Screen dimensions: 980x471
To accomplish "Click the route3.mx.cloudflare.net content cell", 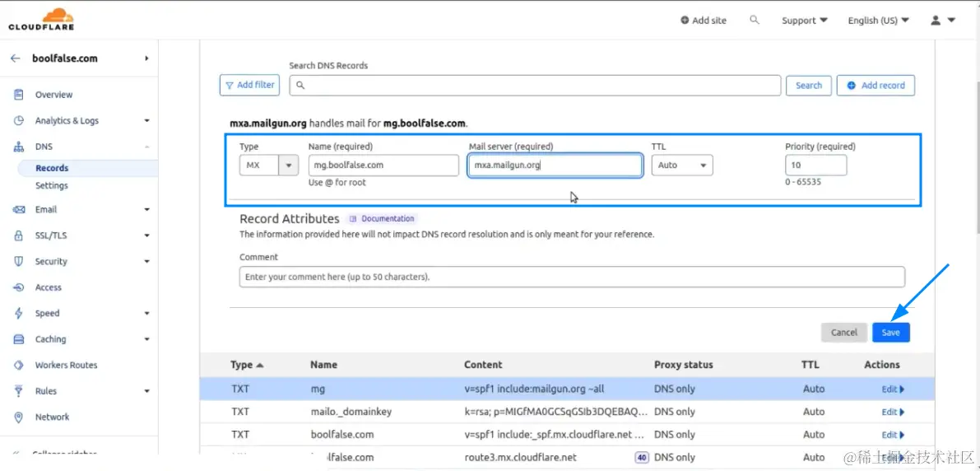I will 521,457.
